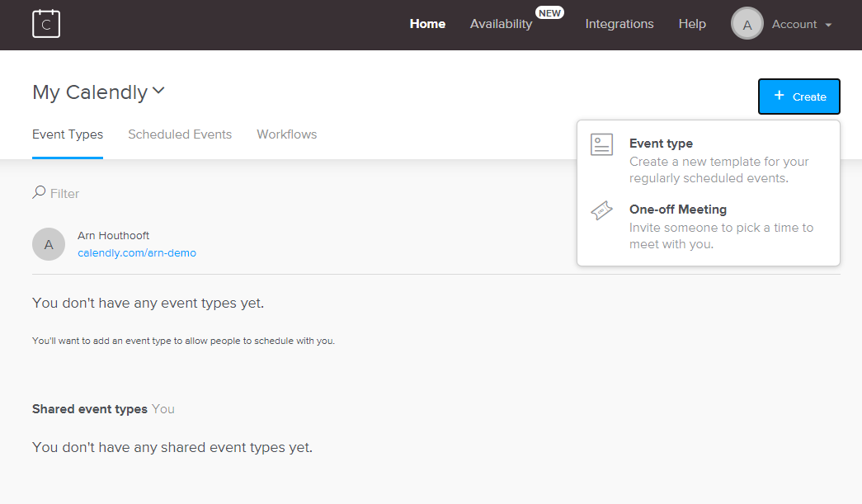Click the blue Create button
This screenshot has width=862, height=504.
tap(798, 97)
